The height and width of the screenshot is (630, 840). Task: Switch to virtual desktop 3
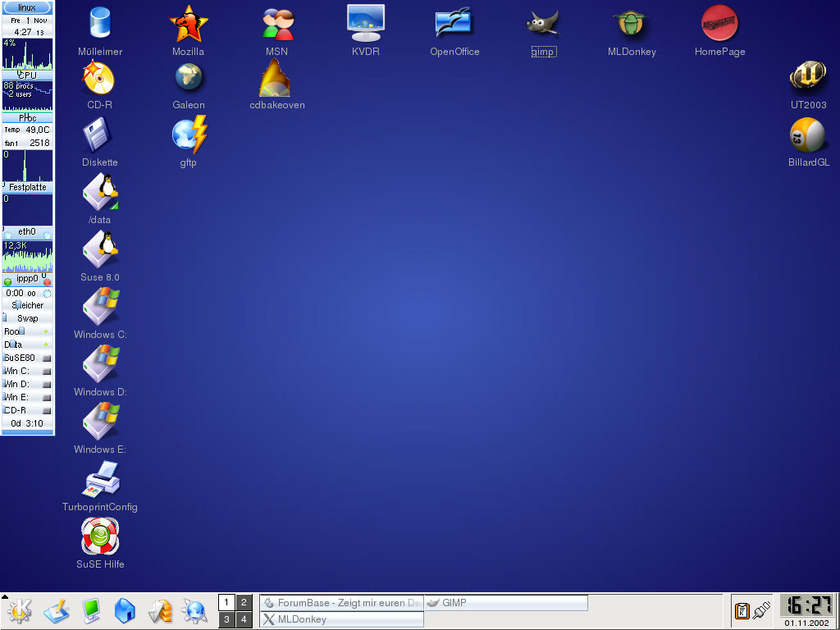pos(226,620)
